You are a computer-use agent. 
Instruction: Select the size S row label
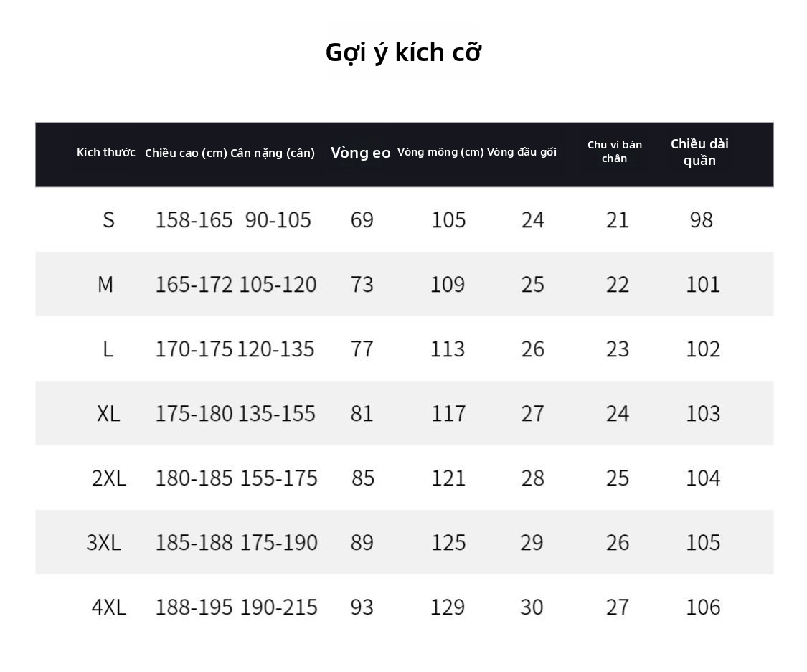pos(108,220)
